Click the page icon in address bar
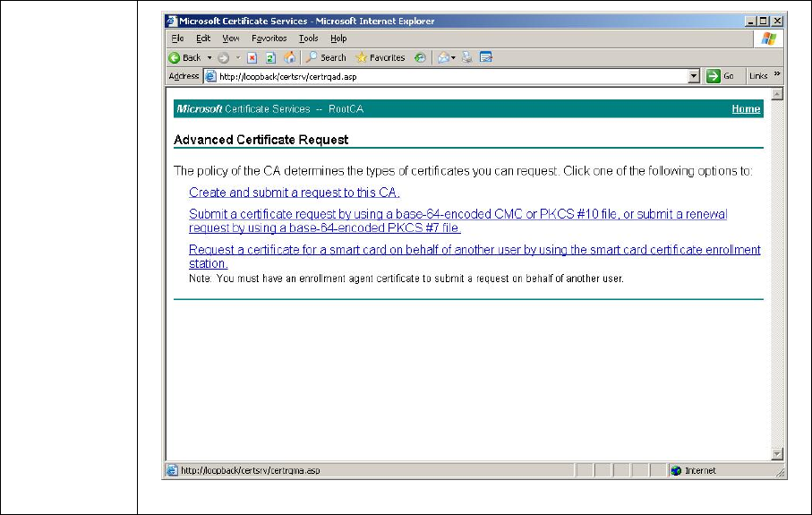The width and height of the screenshot is (812, 515). [210, 77]
